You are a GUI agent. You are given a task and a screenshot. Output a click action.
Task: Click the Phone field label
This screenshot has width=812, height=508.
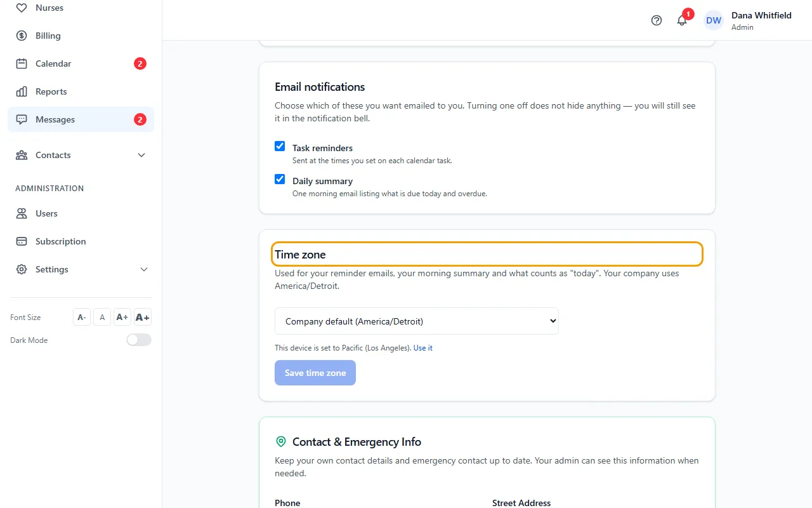[287, 503]
